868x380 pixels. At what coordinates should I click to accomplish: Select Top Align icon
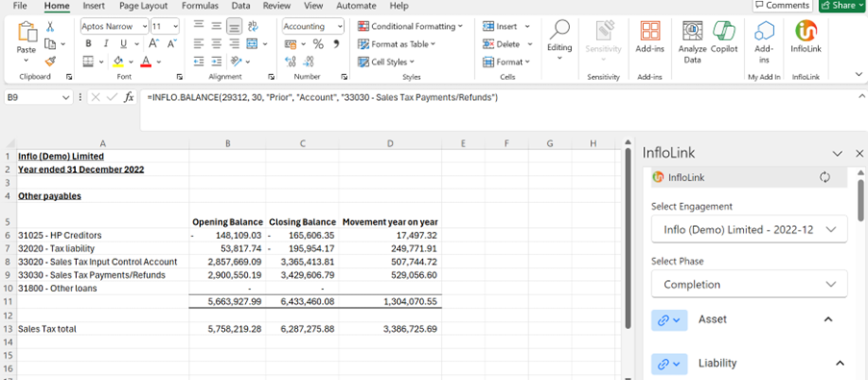(199, 26)
